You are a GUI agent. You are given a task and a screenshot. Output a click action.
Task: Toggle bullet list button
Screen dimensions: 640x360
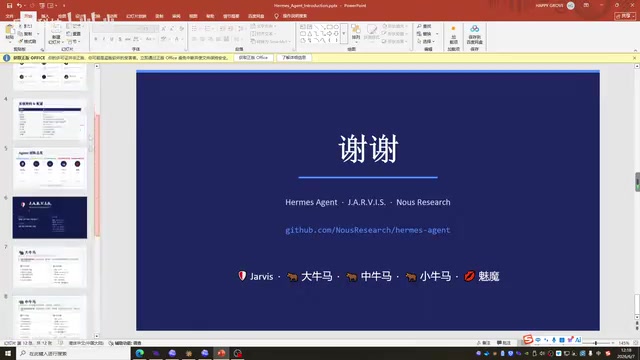coord(194,29)
